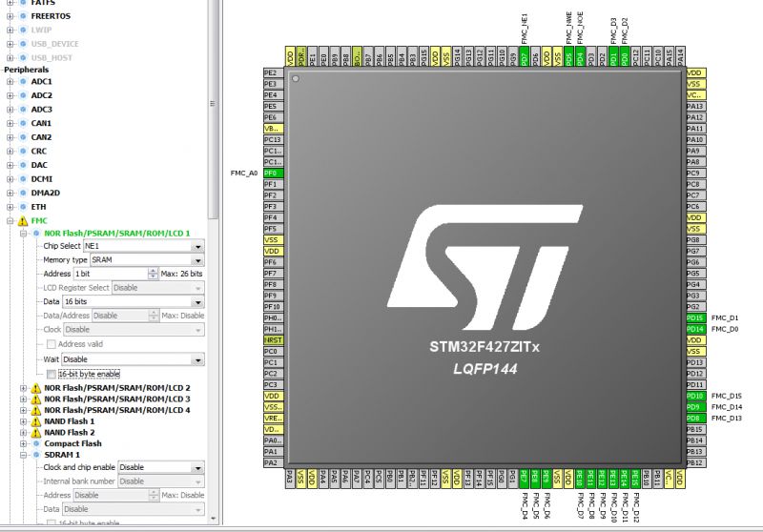
Task: Expand the DCMI peripheral node
Action: click(10, 179)
